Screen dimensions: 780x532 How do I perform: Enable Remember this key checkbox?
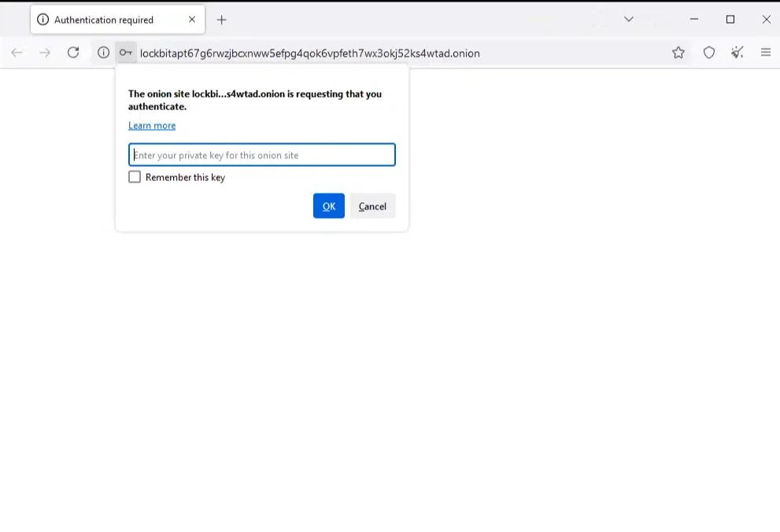(x=135, y=177)
